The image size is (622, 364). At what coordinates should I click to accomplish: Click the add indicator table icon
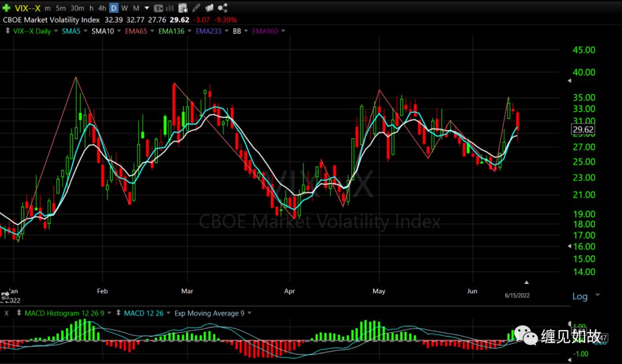(x=183, y=8)
